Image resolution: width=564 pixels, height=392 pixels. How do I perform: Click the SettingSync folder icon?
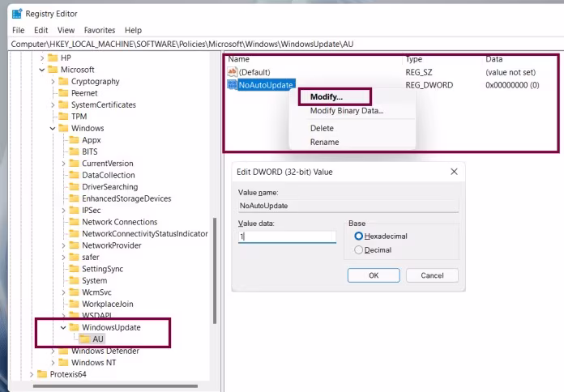[x=74, y=269]
